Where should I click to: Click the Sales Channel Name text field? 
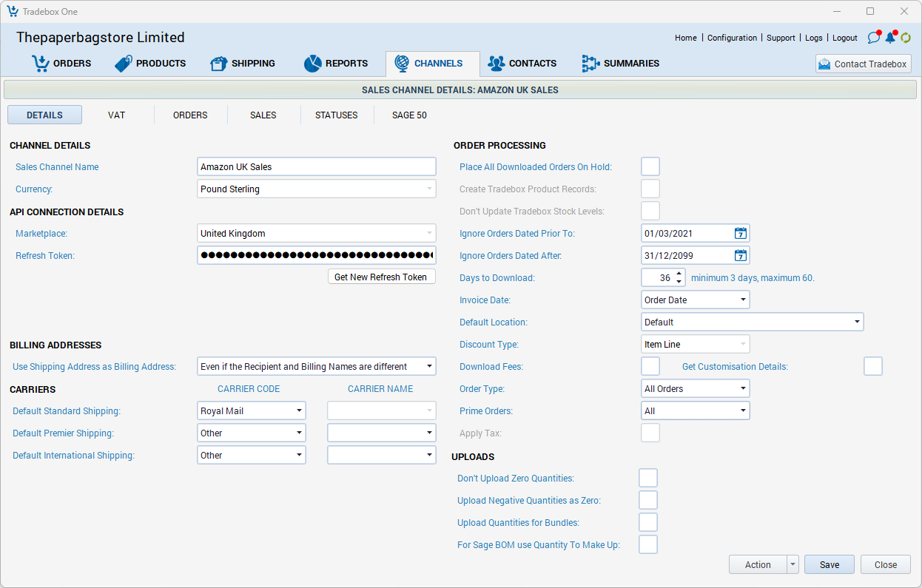point(317,167)
